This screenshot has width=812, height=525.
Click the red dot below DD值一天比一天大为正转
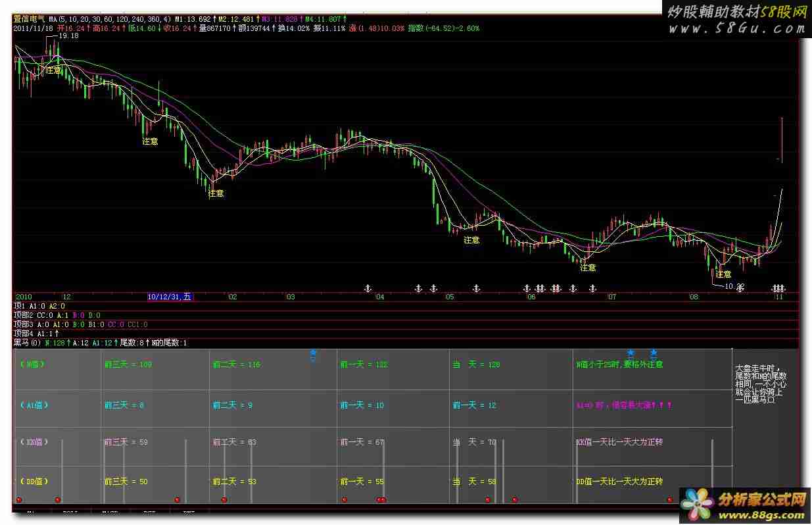(x=670, y=500)
